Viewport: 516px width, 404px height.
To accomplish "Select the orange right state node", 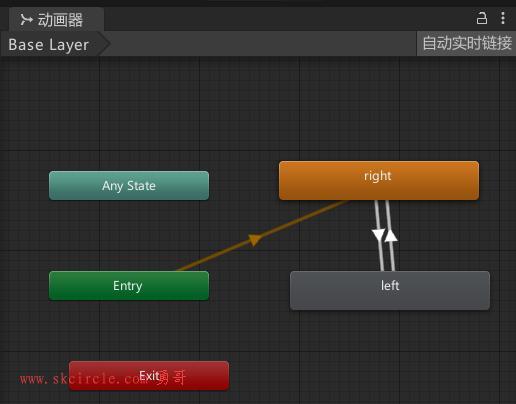I will [x=379, y=181].
